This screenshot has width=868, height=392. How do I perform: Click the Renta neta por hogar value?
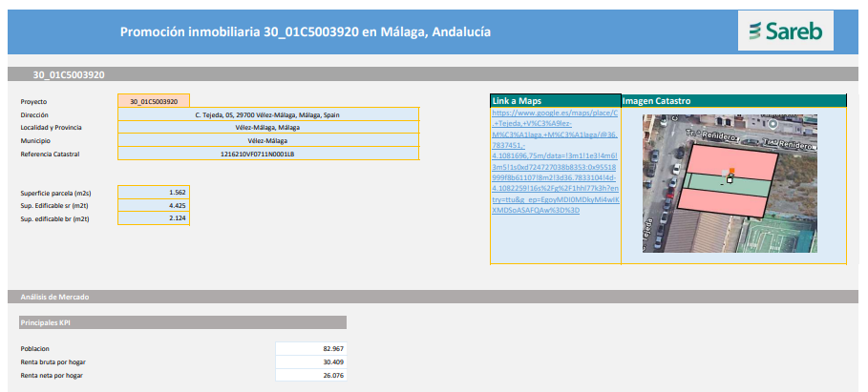click(x=311, y=376)
